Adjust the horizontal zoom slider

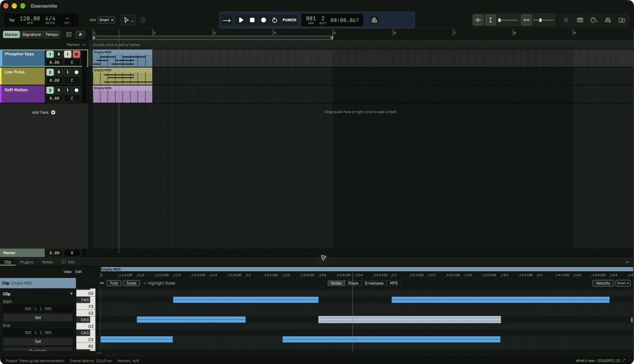click(x=544, y=20)
